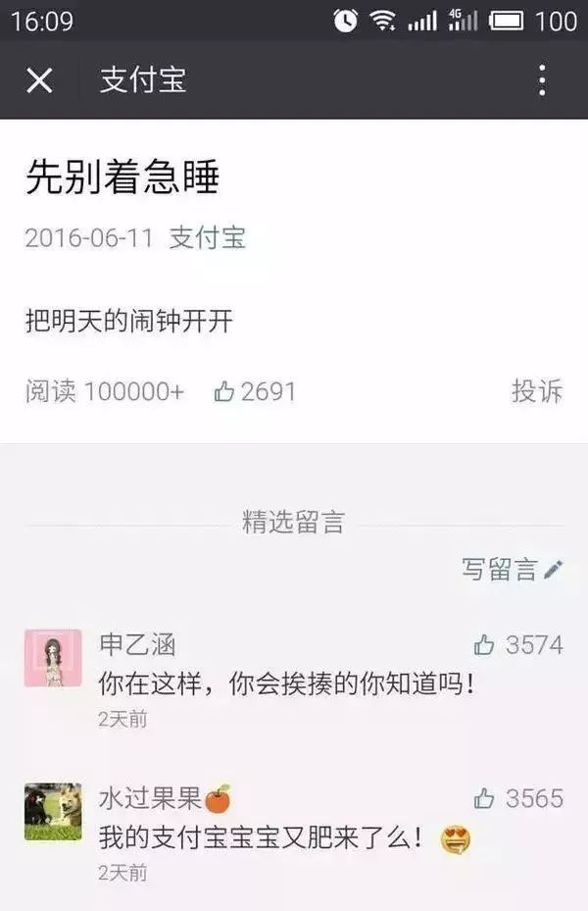
Task: Tap the battery indicator icon
Action: [x=506, y=22]
